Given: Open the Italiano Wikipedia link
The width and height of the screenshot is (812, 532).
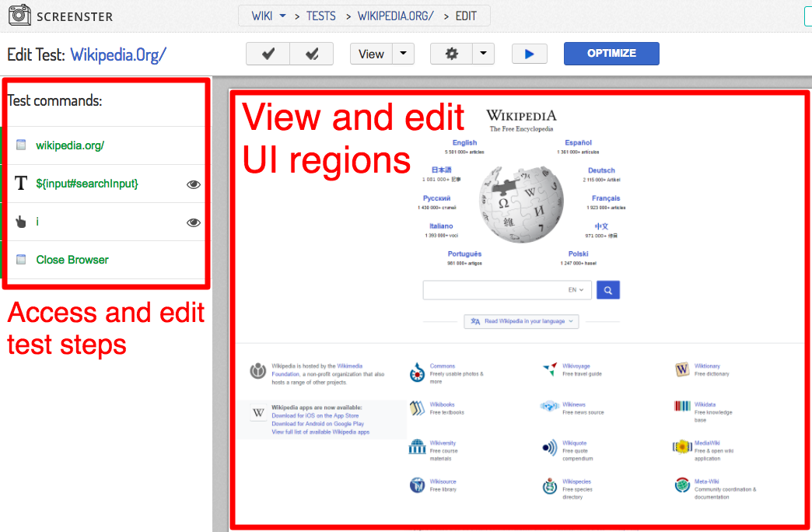Looking at the screenshot, I should click(441, 226).
